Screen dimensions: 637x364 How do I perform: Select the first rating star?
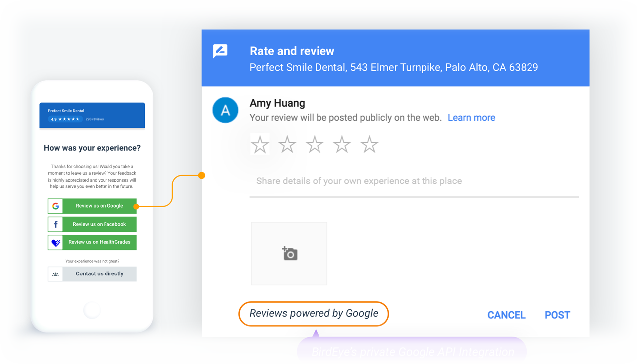click(260, 145)
